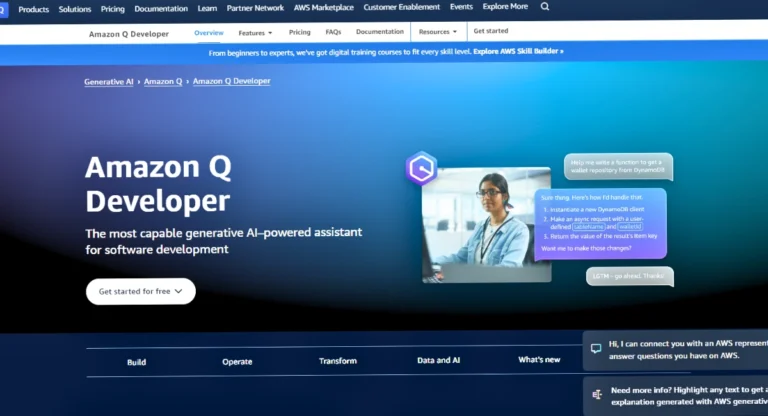Click the Get started link

[491, 31]
